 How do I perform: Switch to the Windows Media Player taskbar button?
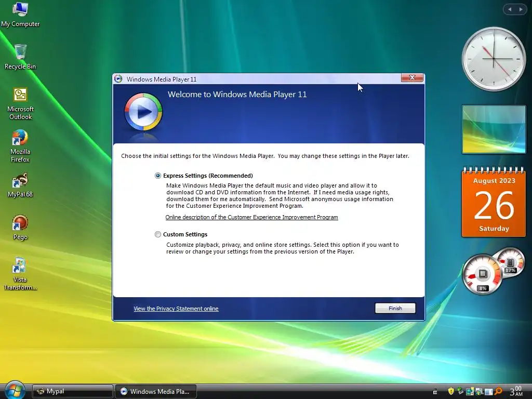156,391
